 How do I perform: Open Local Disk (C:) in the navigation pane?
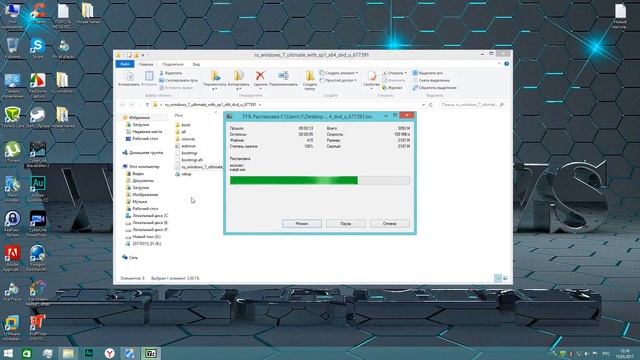[147, 216]
